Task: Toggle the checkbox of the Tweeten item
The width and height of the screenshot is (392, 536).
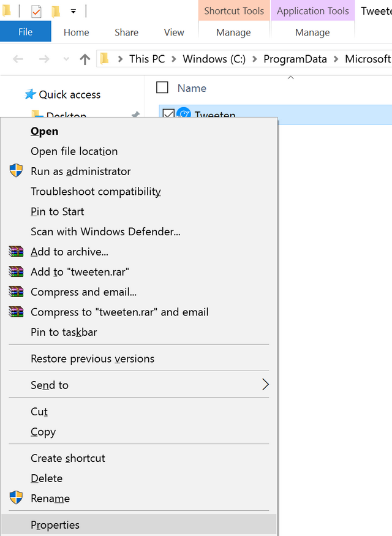Action: coord(168,113)
